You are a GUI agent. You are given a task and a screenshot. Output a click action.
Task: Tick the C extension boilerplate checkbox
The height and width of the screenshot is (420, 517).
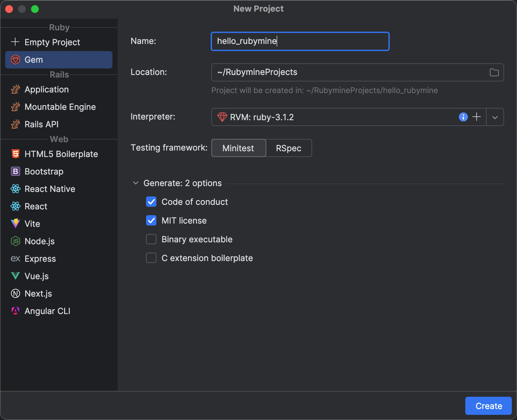click(151, 258)
